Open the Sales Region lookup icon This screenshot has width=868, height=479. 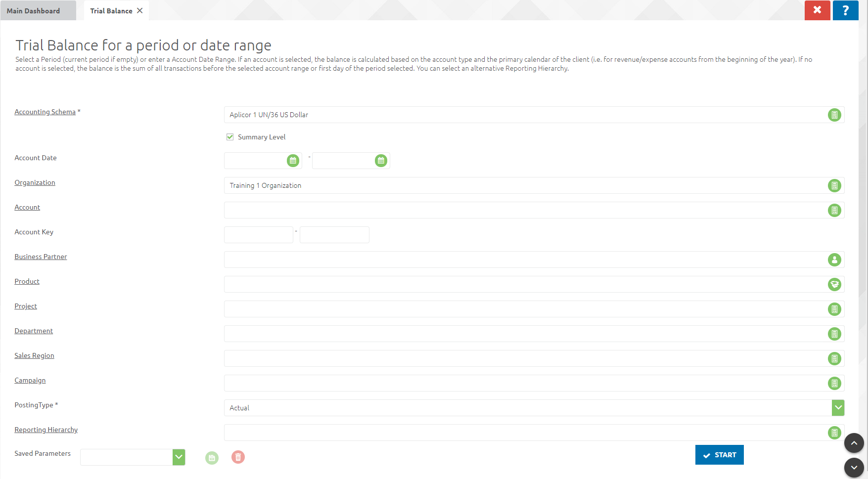pyautogui.click(x=834, y=358)
